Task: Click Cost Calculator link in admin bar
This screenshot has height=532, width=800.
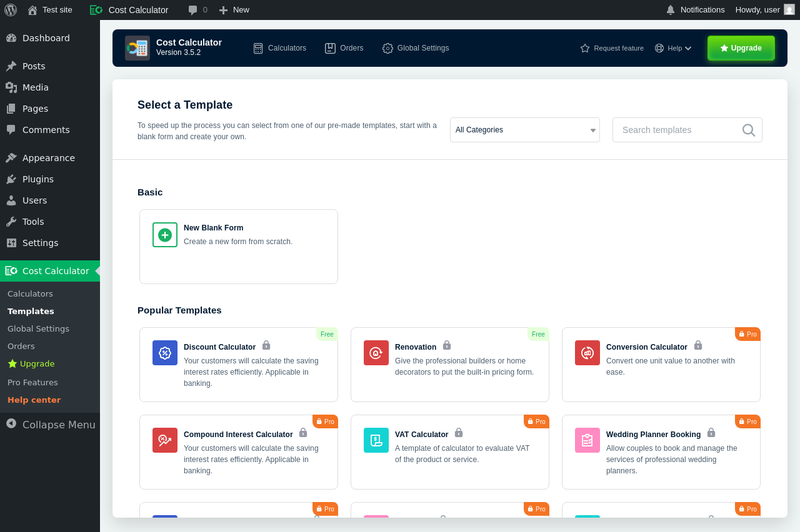Action: click(129, 10)
